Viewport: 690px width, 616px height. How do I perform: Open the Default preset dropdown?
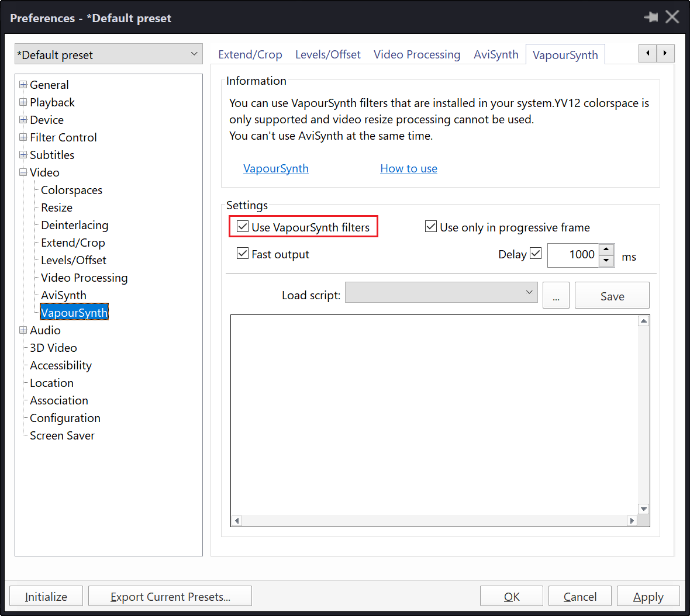(x=109, y=54)
